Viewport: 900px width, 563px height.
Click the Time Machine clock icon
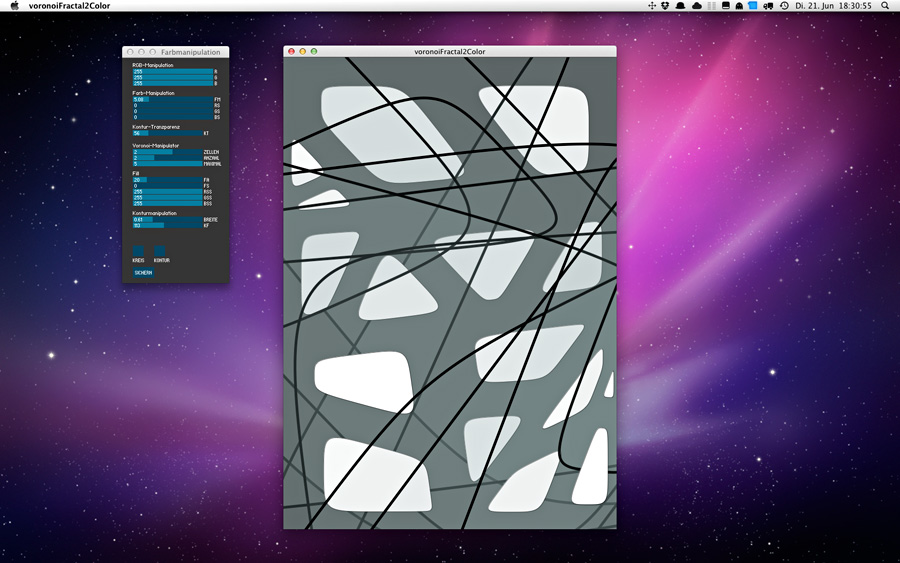coord(784,6)
